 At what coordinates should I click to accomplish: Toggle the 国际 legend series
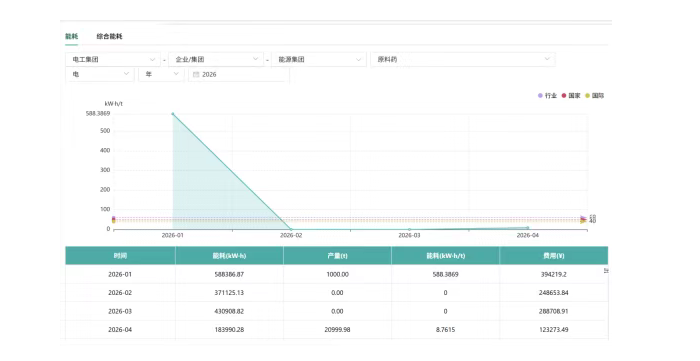595,95
